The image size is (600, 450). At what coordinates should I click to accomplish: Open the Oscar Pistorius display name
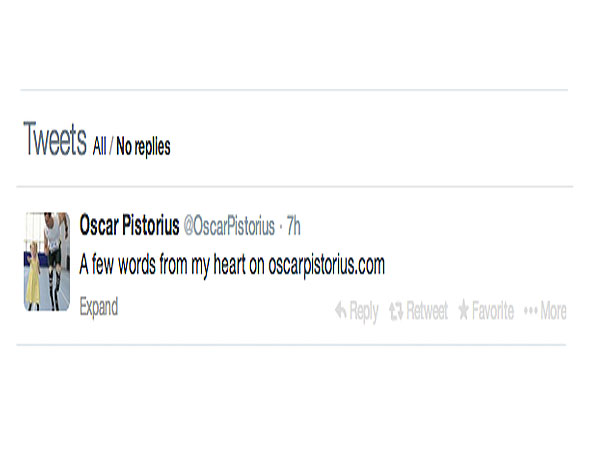click(x=129, y=225)
